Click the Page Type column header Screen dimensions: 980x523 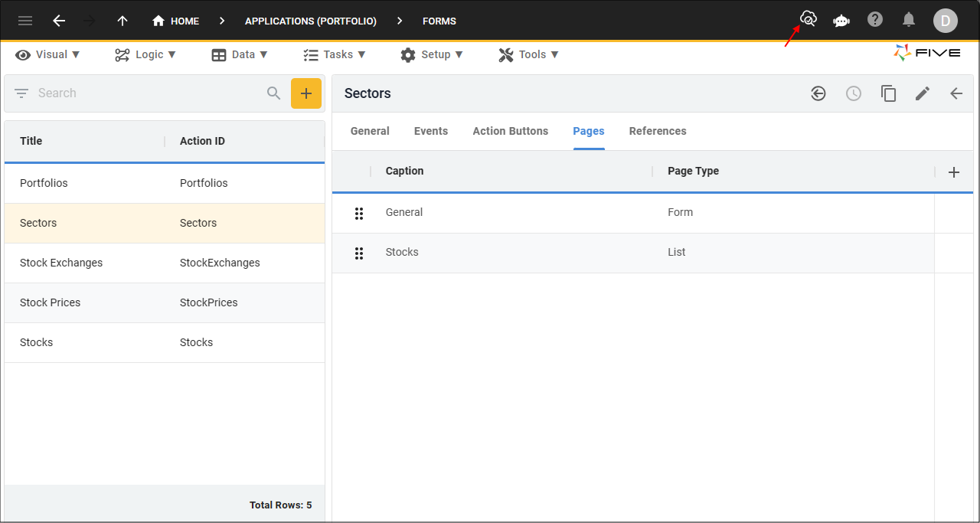pos(694,171)
